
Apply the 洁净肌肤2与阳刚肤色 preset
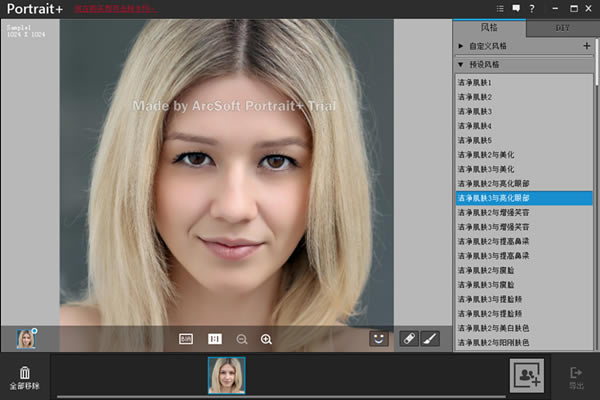point(524,343)
